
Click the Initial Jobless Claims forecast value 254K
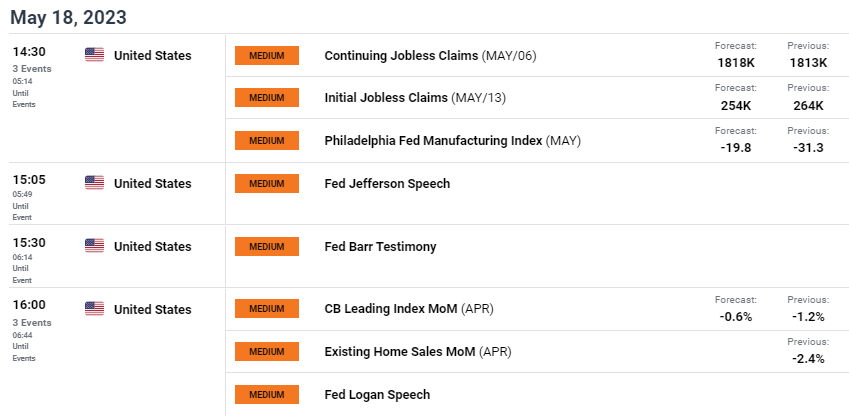(x=736, y=106)
